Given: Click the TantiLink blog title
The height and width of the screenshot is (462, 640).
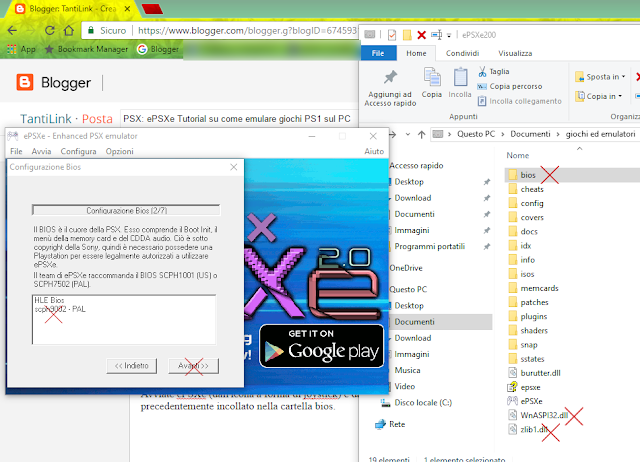Looking at the screenshot, I should pyautogui.click(x=46, y=119).
